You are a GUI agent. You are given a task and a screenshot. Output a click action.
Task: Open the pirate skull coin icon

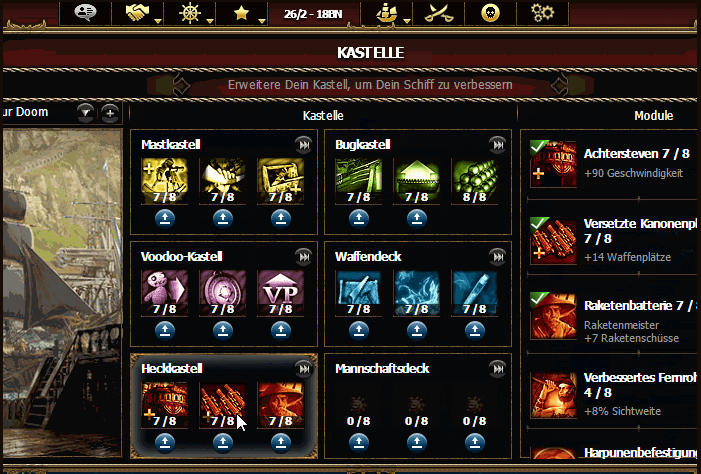tap(490, 13)
